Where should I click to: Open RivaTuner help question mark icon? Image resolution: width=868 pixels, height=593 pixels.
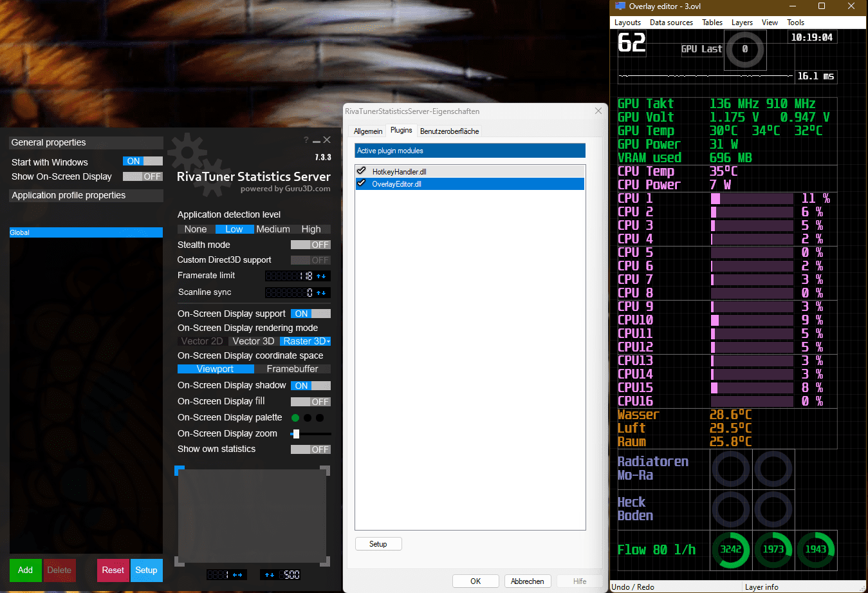tap(306, 140)
